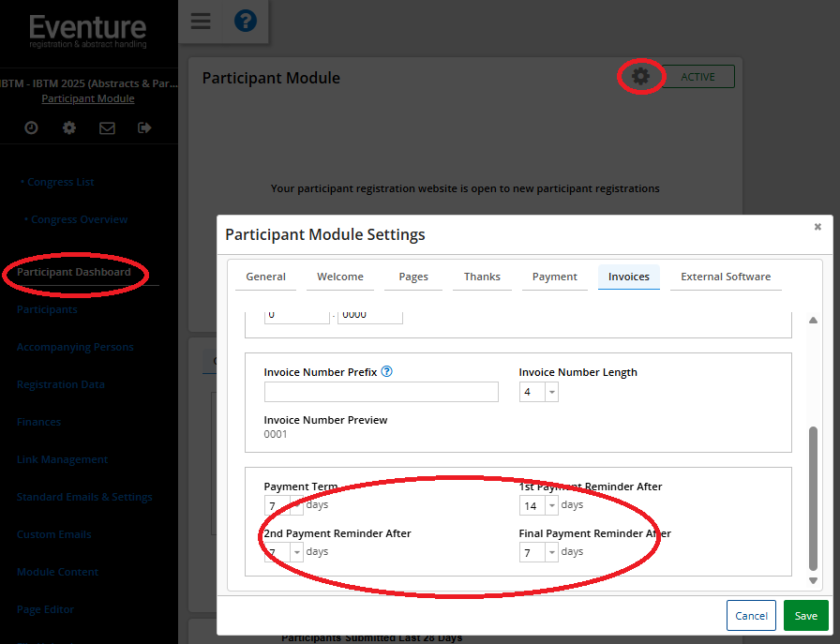The height and width of the screenshot is (644, 840).
Task: Click the sign-out arrow icon in sidebar
Action: pos(144,127)
